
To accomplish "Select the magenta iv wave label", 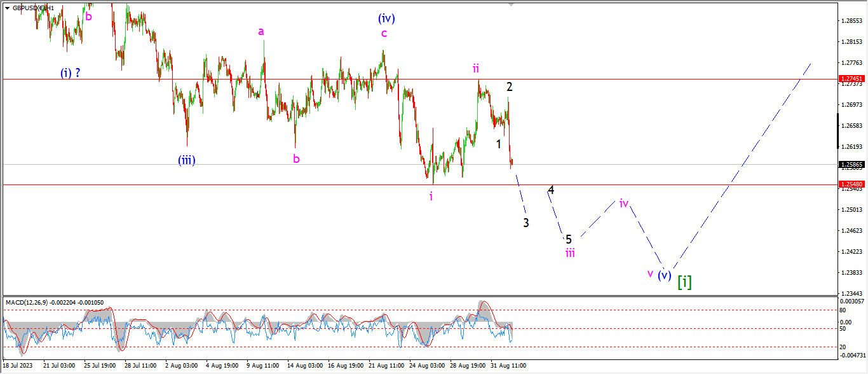I will pos(624,204).
